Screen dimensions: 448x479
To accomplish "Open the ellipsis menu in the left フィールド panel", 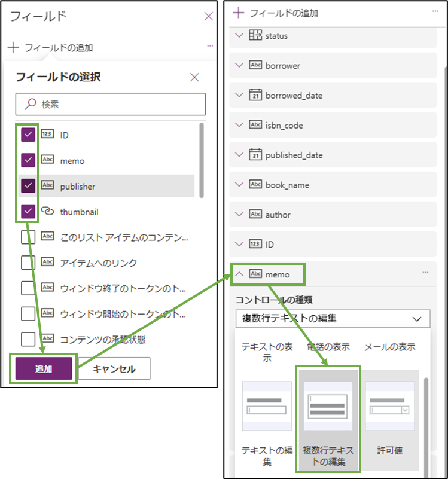I will (210, 46).
